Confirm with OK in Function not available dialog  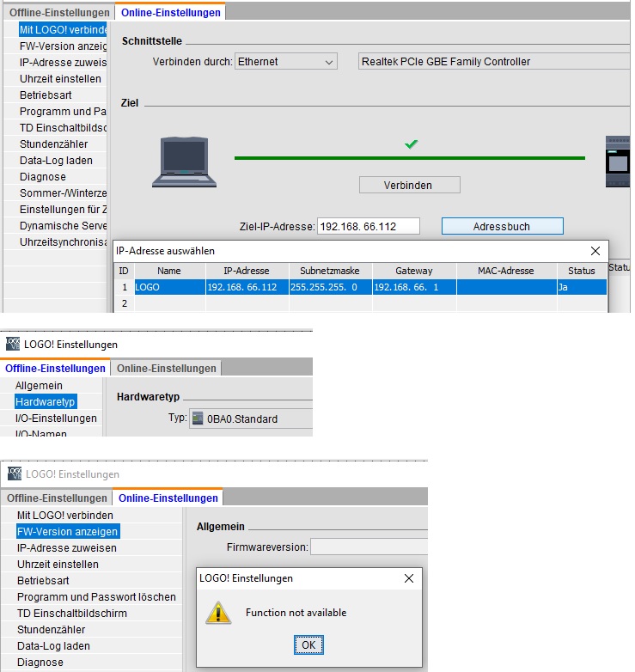pyautogui.click(x=308, y=645)
